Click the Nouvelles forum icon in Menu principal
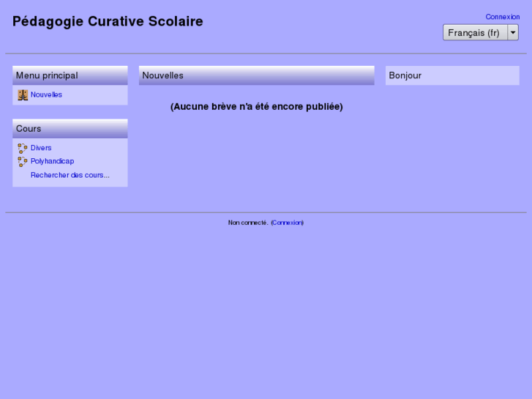 coord(23,95)
